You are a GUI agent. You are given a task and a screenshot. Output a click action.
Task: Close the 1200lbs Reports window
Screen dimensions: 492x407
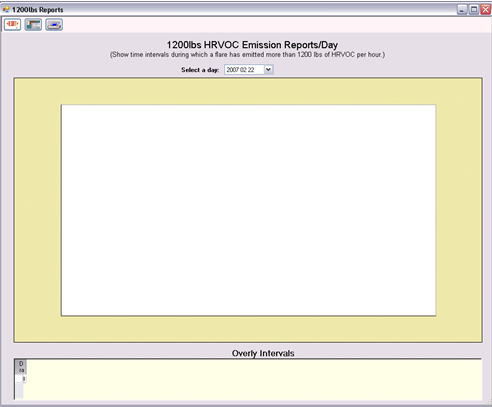[485, 10]
